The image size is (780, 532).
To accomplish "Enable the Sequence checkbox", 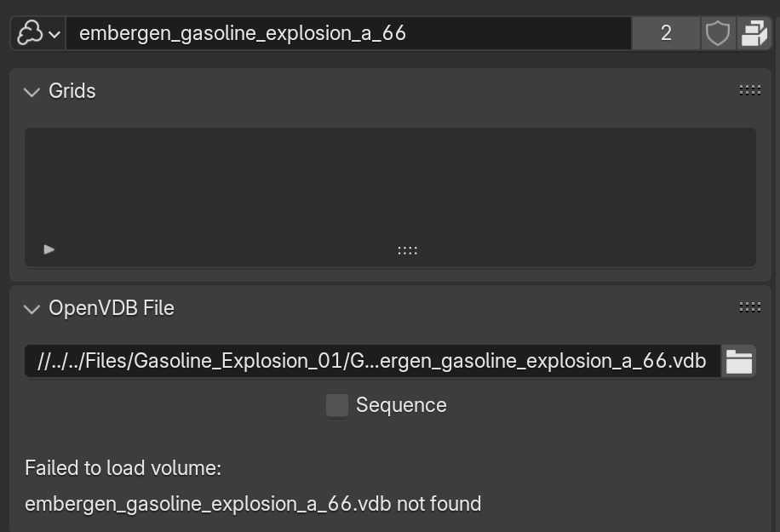I will (337, 405).
